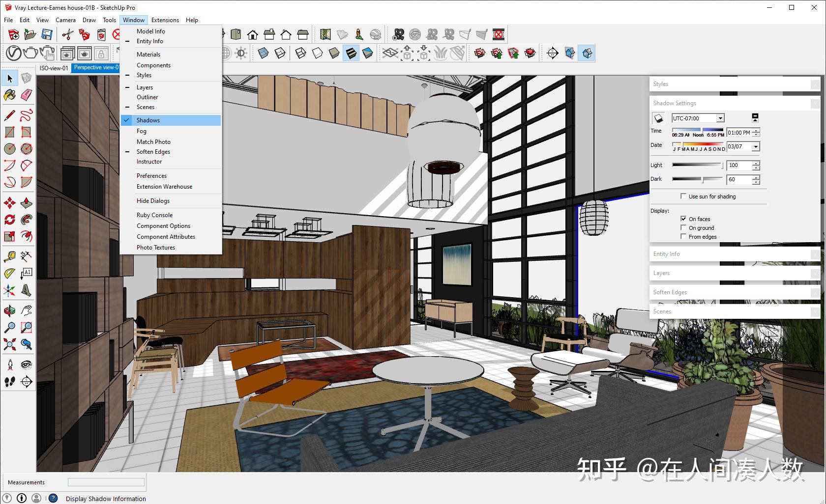Click the Zoom Extents magnifier icon

pos(10,345)
